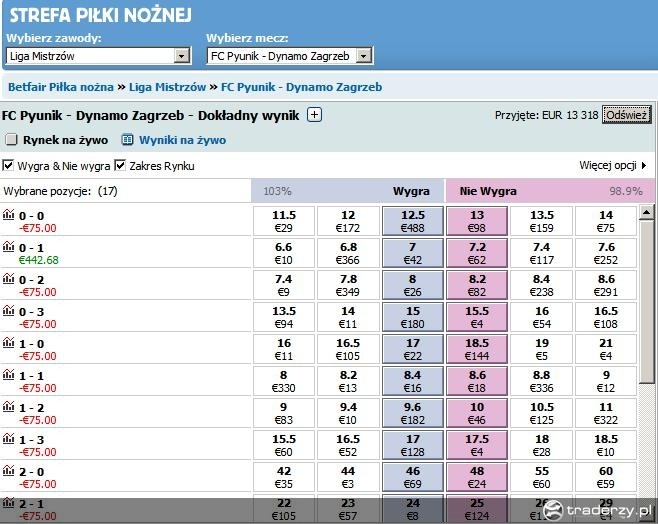Viewport: 658px width, 524px height.
Task: Click the 1 - 3 cell 15.5 €60
Action: tap(284, 445)
